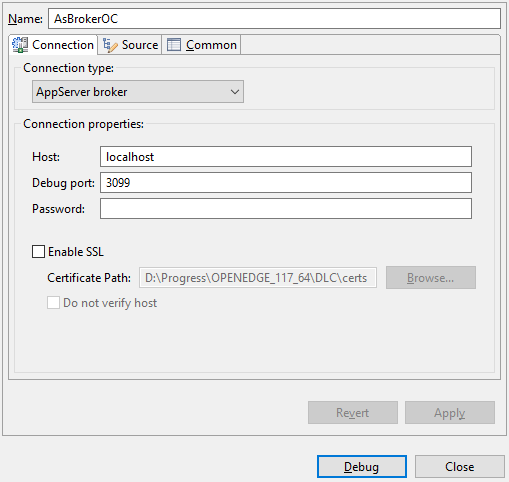Click the Browse button
This screenshot has height=482, width=509.
(431, 277)
